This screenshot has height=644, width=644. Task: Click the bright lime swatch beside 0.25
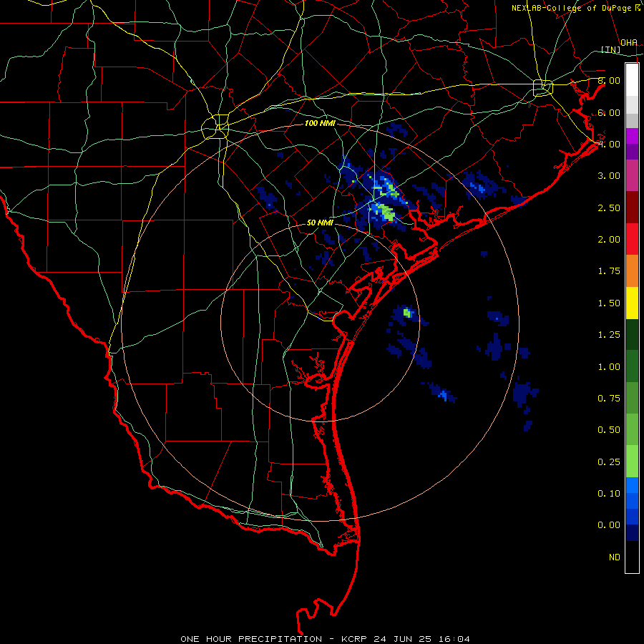[x=632, y=462]
